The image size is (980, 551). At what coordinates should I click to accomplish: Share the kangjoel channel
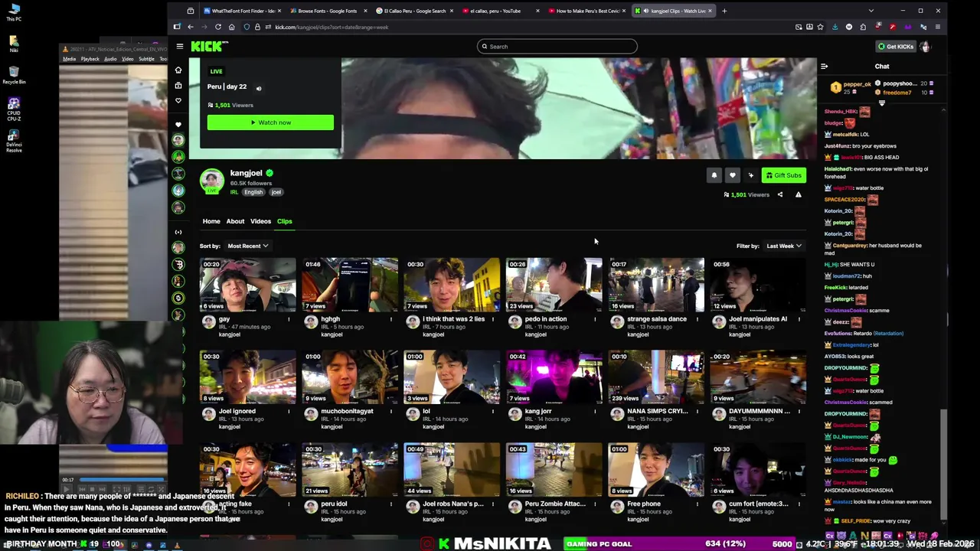pos(780,194)
